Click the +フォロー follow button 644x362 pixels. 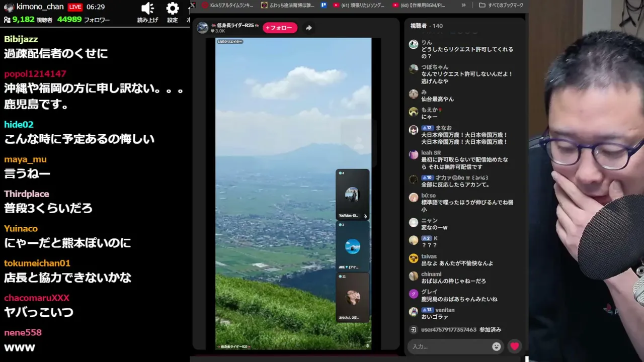click(x=280, y=28)
